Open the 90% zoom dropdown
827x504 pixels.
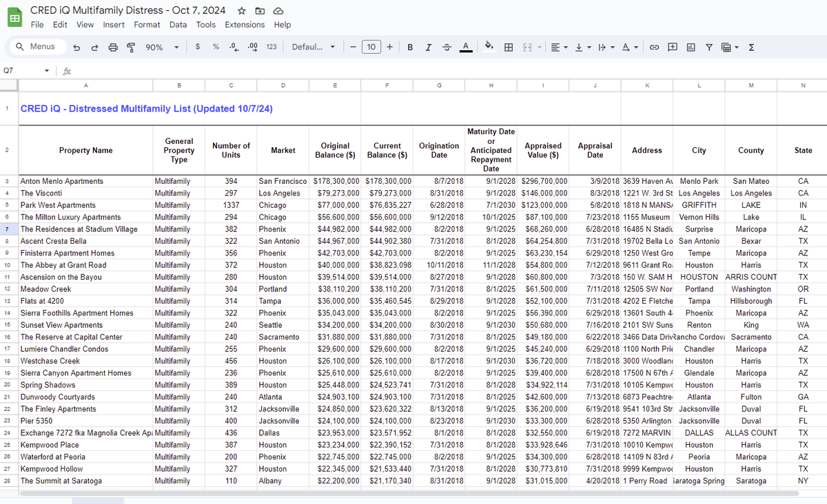[162, 47]
